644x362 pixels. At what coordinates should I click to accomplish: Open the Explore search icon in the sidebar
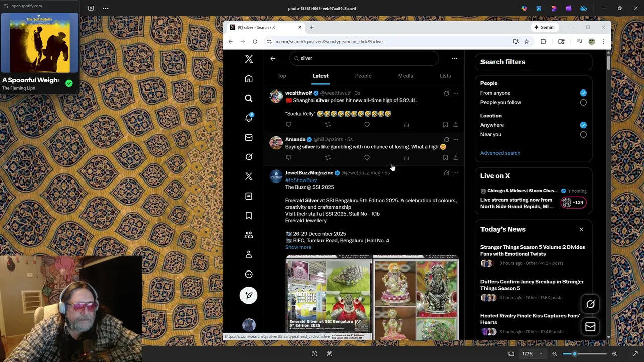point(249,99)
